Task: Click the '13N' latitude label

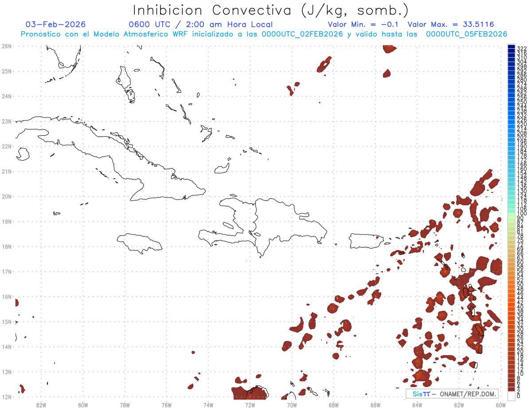Action: 7,372
